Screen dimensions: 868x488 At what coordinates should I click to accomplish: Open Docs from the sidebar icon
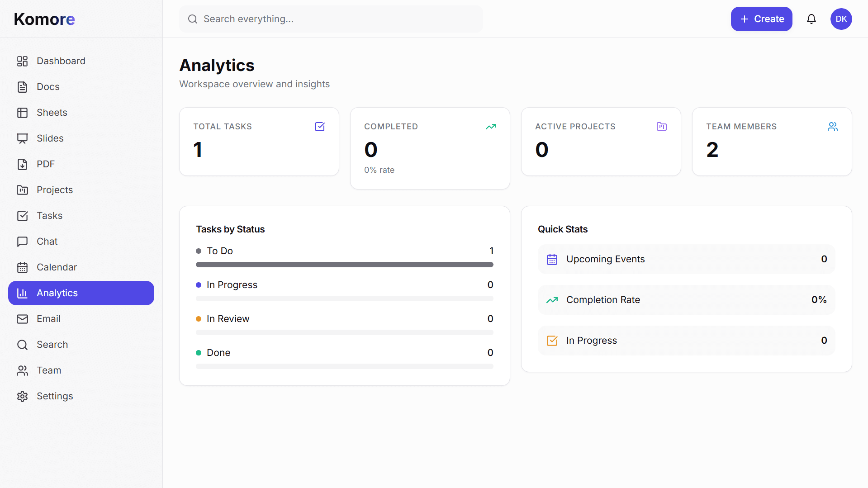coord(23,86)
